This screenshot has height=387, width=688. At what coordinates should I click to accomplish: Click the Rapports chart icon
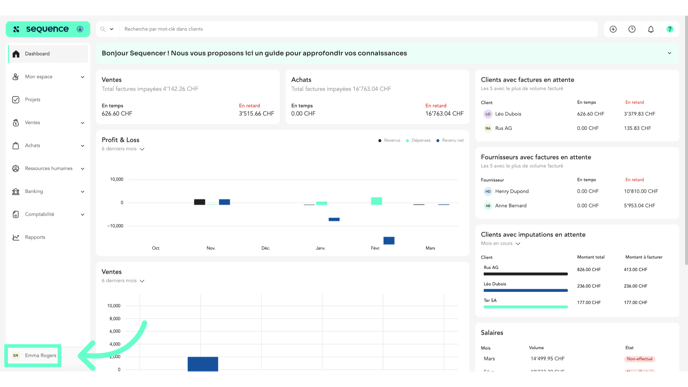click(x=16, y=237)
